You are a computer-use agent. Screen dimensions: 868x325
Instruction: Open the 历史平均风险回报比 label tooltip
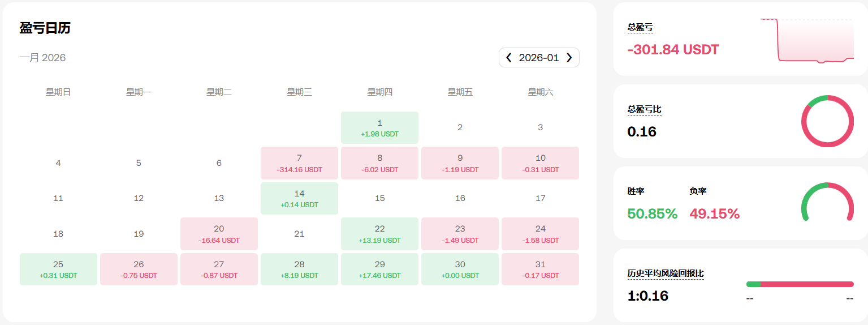tap(666, 273)
